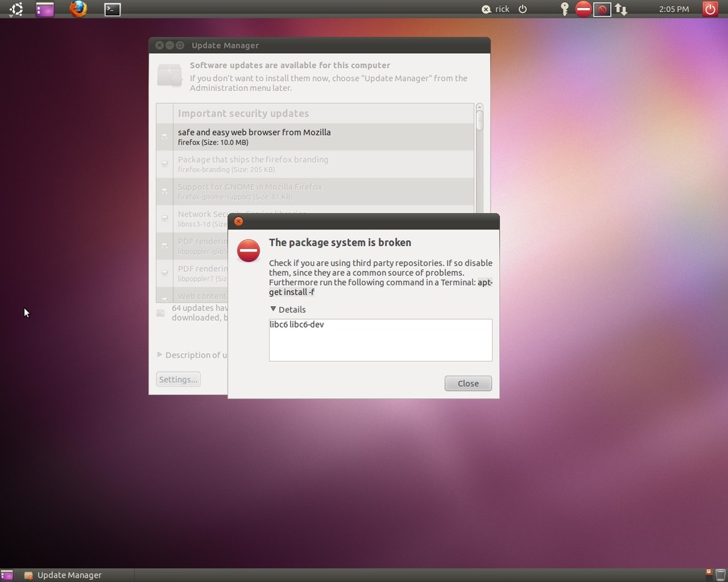Click the Update Manager package icon

tap(169, 75)
